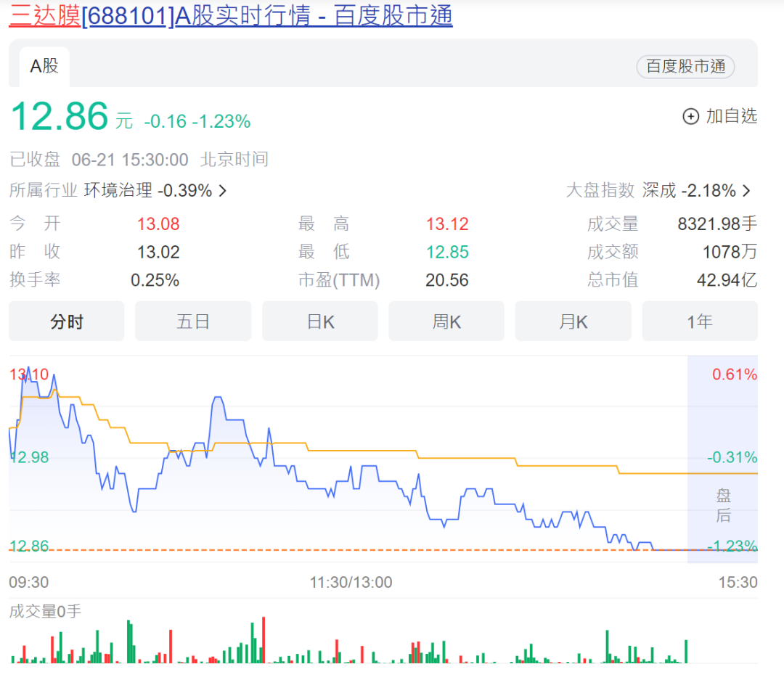Image resolution: width=784 pixels, height=680 pixels.
Task: Switch to the 五日 chart tab
Action: (x=193, y=321)
